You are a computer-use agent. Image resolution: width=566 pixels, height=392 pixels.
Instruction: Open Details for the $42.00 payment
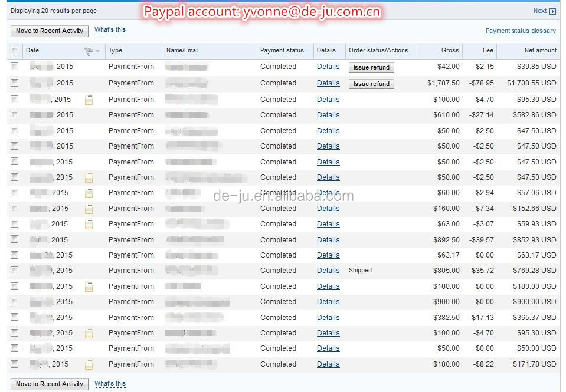pyautogui.click(x=328, y=67)
